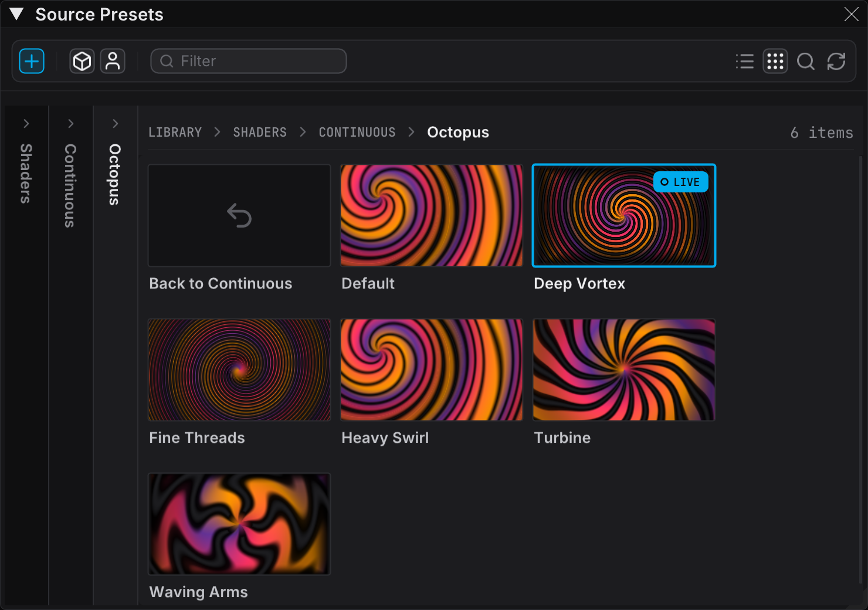
Task: Select the Heavy Swirl preset thumbnail
Action: (432, 370)
